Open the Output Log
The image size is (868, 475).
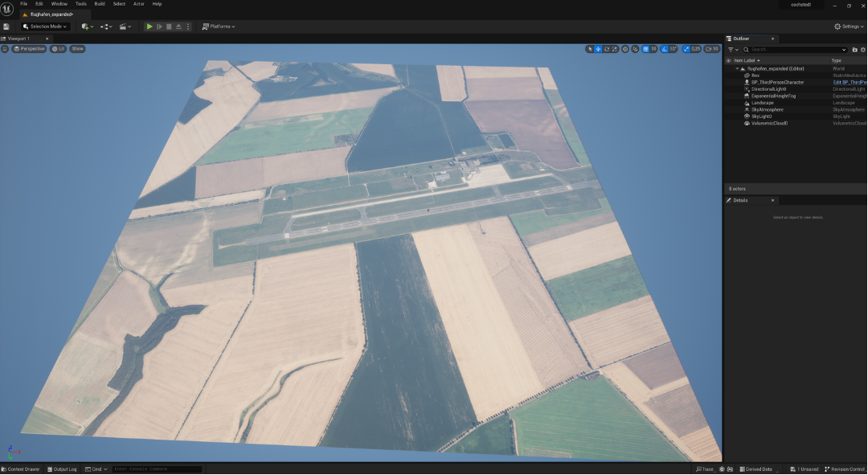[62, 469]
